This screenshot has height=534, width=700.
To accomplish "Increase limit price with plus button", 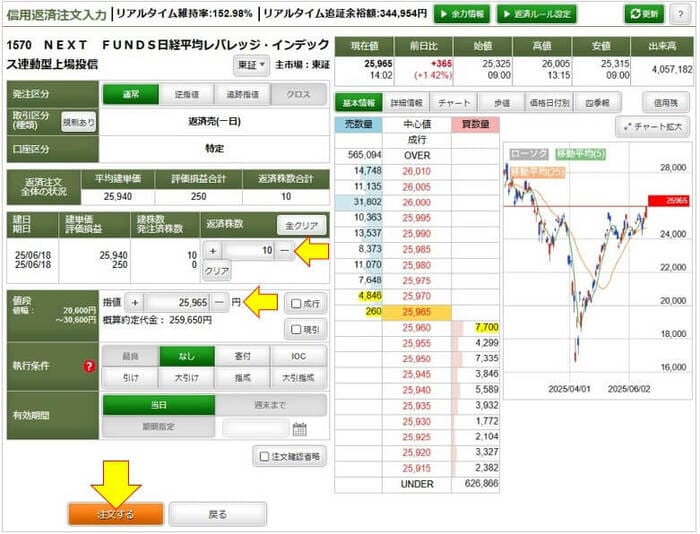I will click(135, 303).
